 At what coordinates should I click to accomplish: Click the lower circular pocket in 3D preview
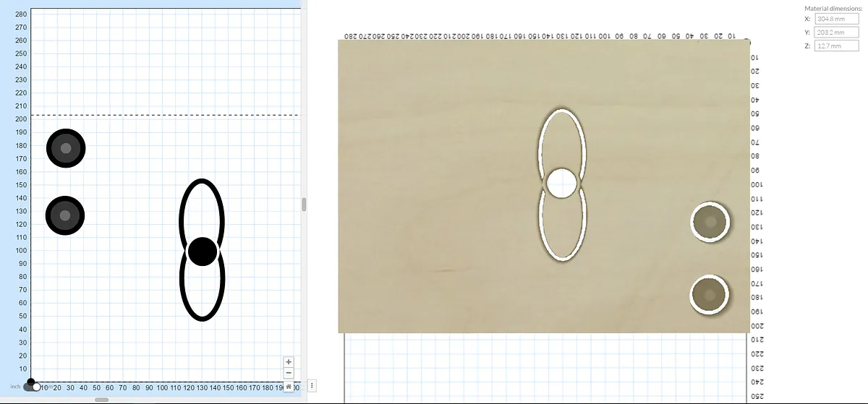point(709,294)
